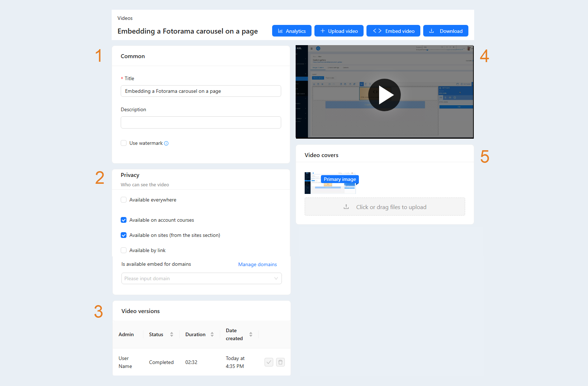
Task: Play the video preview
Action: tap(385, 95)
